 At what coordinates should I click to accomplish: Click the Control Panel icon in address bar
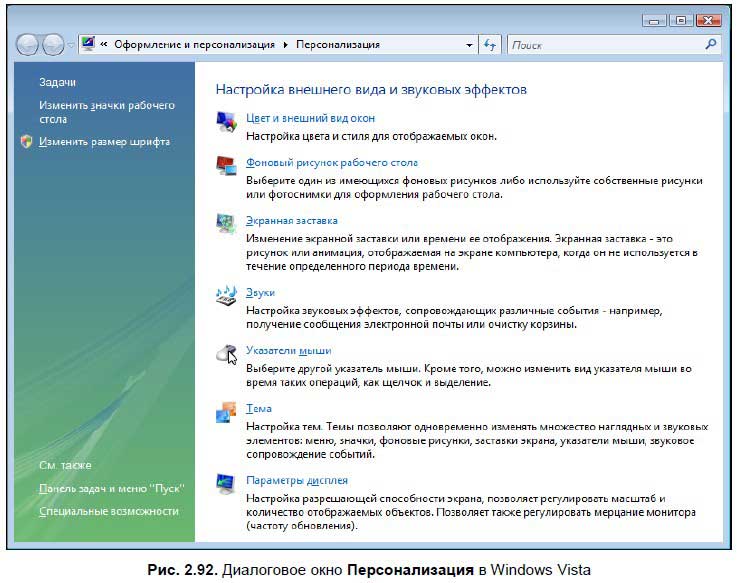[88, 44]
